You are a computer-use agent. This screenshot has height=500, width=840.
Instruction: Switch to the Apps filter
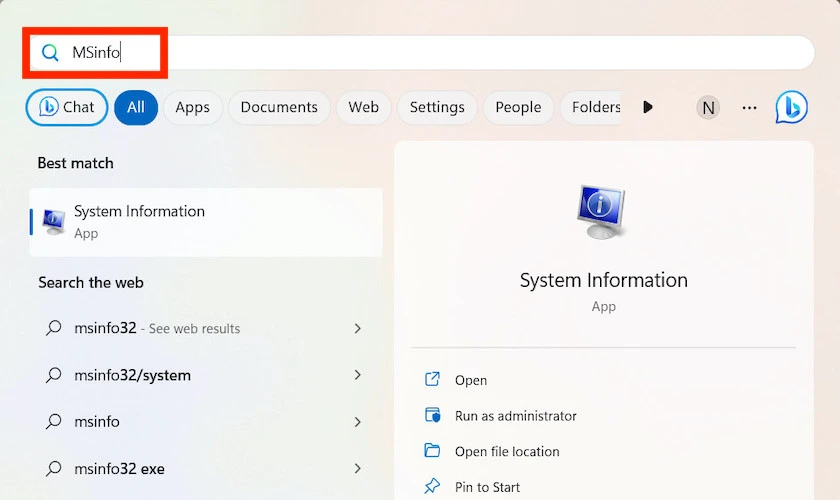point(192,107)
